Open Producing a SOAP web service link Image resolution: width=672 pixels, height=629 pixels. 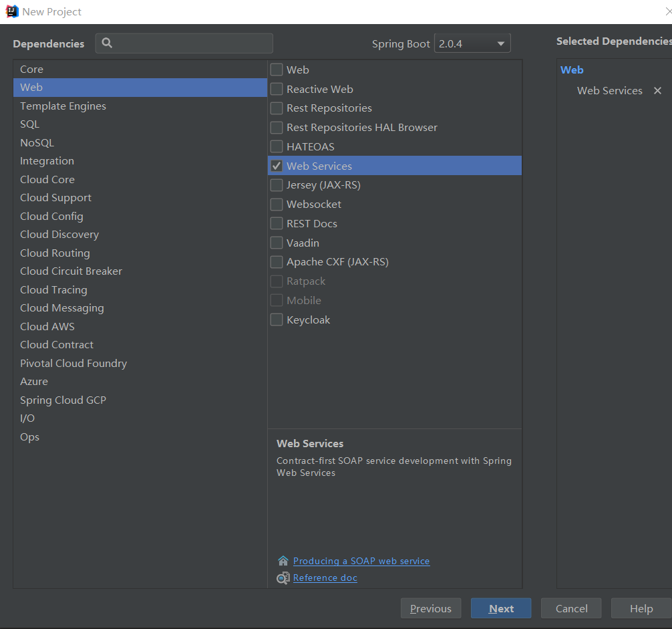(361, 561)
